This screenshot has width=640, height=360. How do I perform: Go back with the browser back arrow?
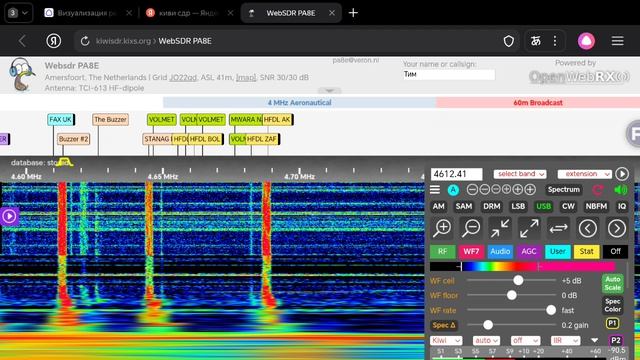22,41
